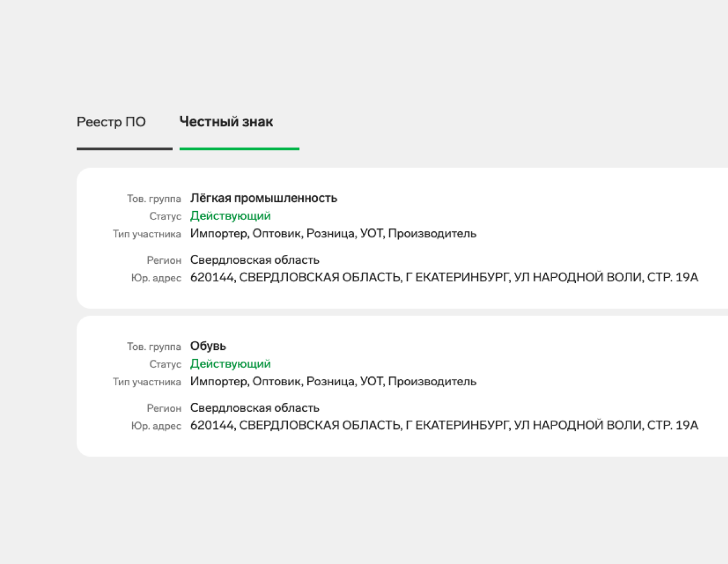The image size is (728, 564).
Task: Click Действующий status in the Обувь card
Action: pos(230,364)
